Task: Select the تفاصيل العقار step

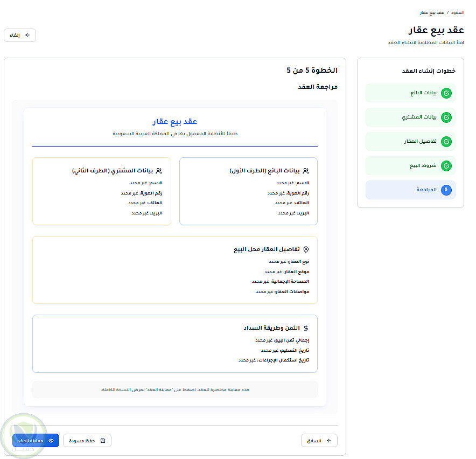Action: coord(410,142)
